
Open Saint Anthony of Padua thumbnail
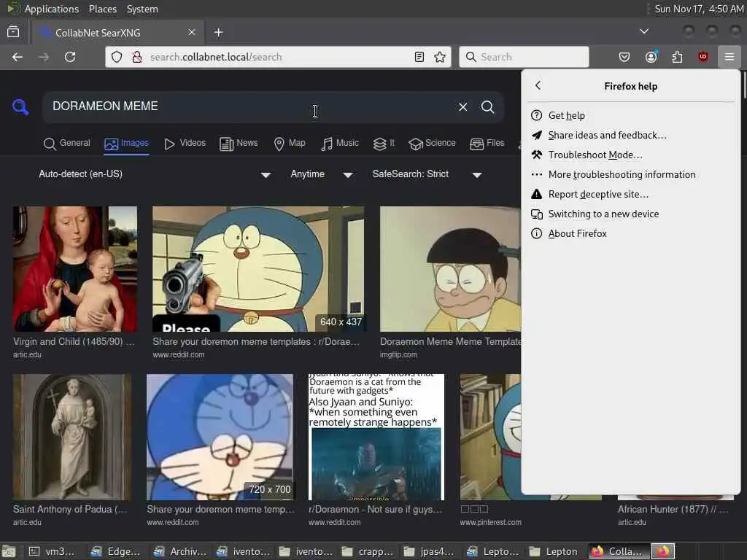pyautogui.click(x=72, y=437)
